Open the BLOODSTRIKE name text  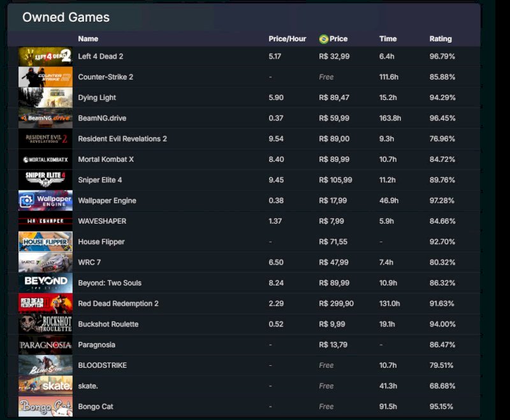click(x=103, y=365)
